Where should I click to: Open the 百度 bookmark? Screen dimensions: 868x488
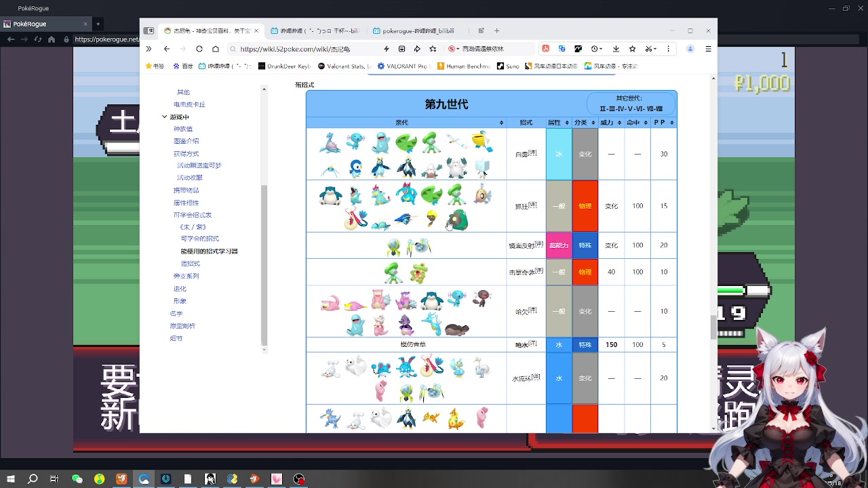point(183,66)
